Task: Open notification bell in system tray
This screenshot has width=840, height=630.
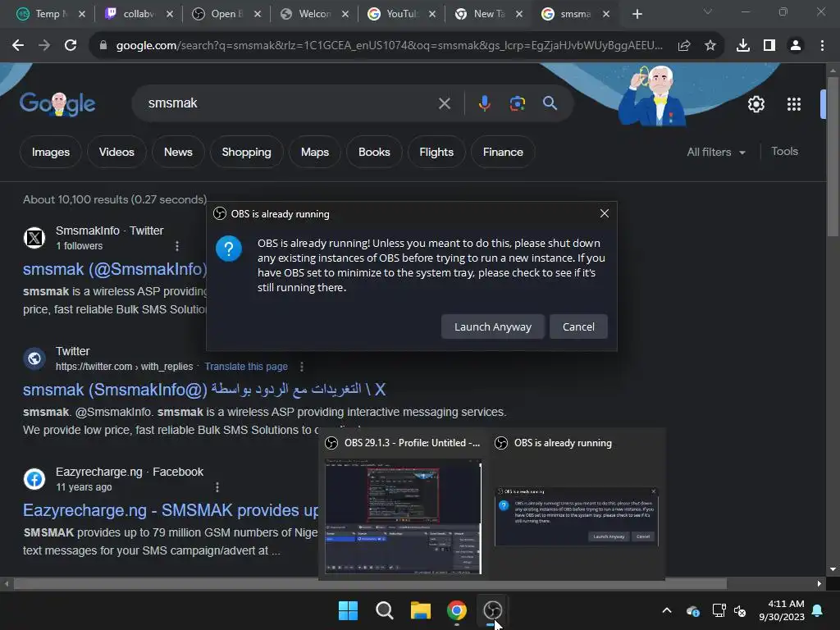Action: 818,610
